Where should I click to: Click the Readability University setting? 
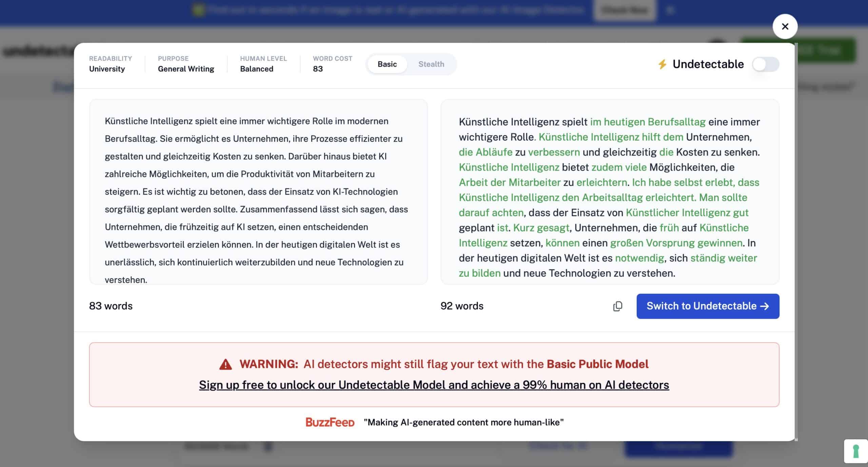click(x=111, y=64)
